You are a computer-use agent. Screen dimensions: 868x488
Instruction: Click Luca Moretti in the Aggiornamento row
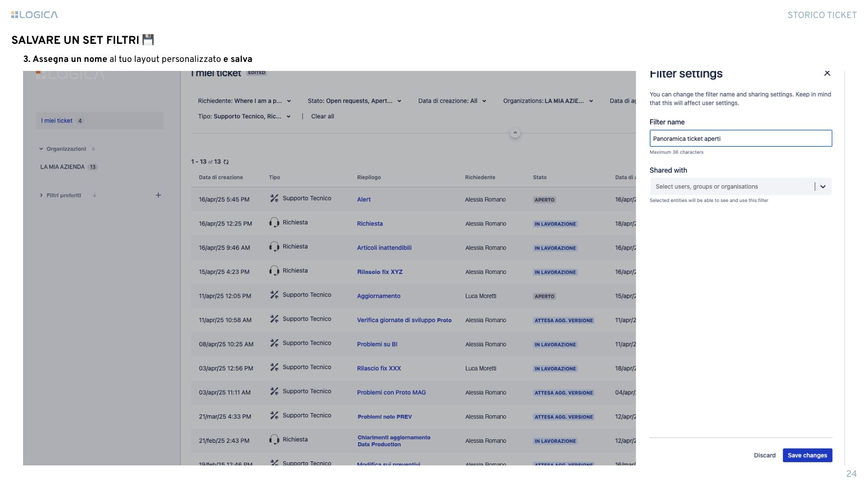click(481, 296)
